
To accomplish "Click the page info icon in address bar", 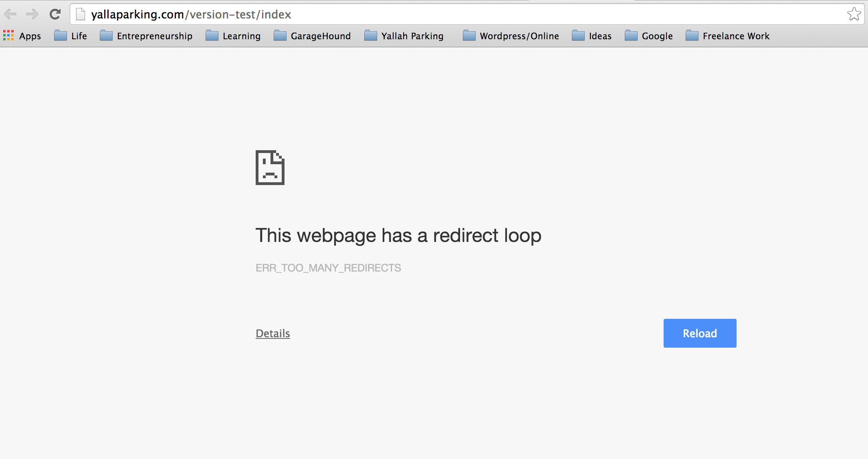I will 81,14.
